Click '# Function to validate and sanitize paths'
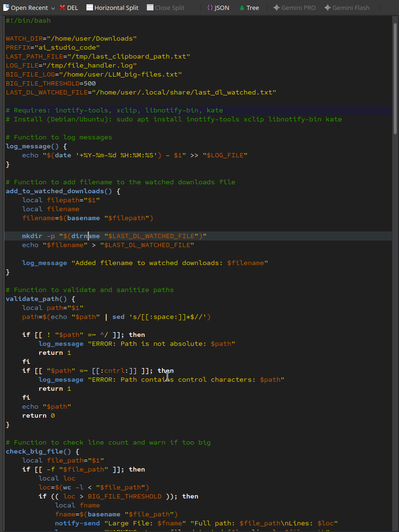This screenshot has height=532, width=399. (90, 290)
